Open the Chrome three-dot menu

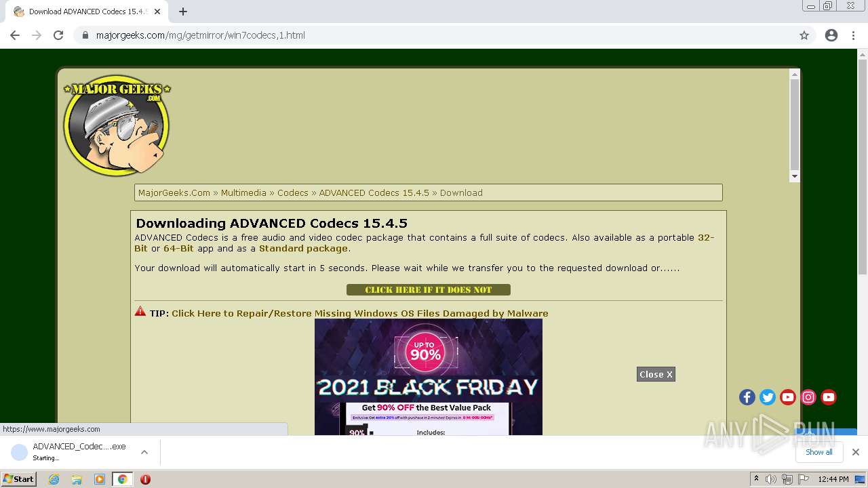854,35
